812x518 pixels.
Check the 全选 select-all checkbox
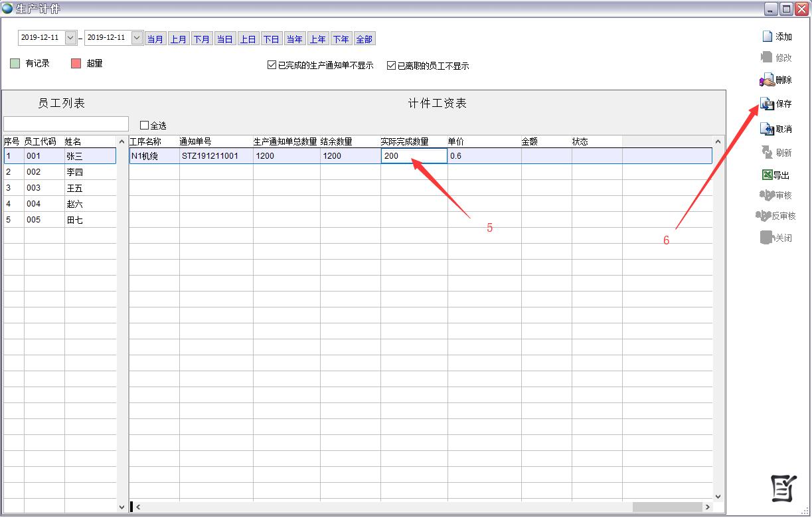tap(145, 125)
